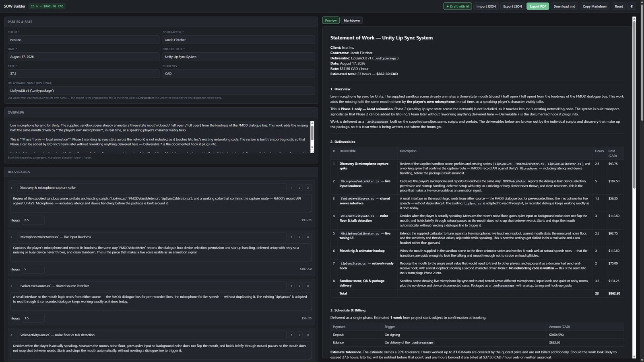644x362 pixels.
Task: Click description text area of deliverable 1
Action: click(161, 204)
